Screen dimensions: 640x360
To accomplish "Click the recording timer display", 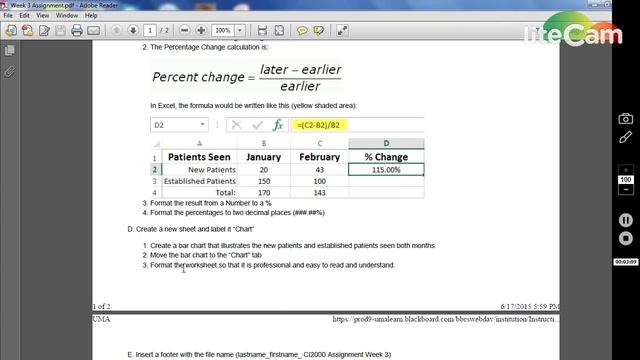I will tap(626, 262).
